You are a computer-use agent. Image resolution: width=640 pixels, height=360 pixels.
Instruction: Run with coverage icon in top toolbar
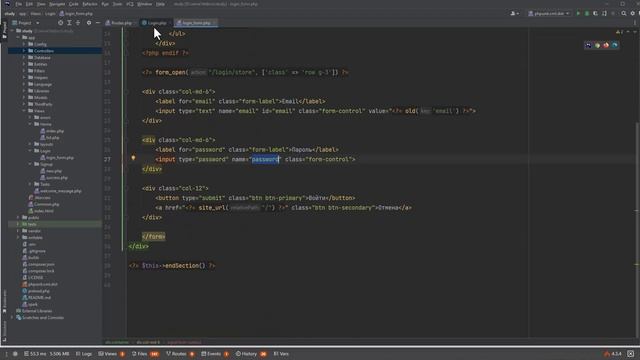coord(596,13)
